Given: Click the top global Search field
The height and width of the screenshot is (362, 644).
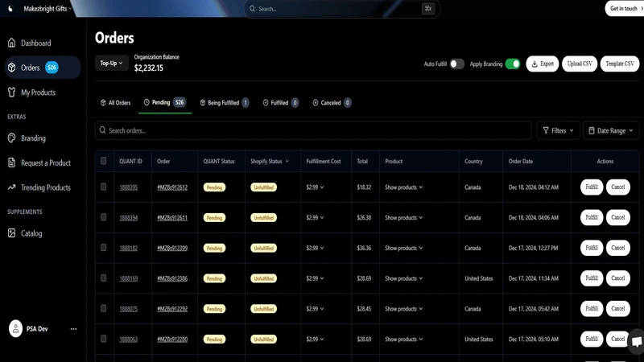Looking at the screenshot, I should tap(342, 9).
